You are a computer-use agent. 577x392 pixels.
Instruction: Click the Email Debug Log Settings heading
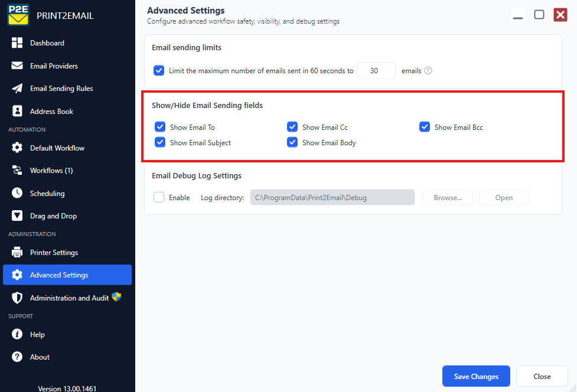coord(197,176)
